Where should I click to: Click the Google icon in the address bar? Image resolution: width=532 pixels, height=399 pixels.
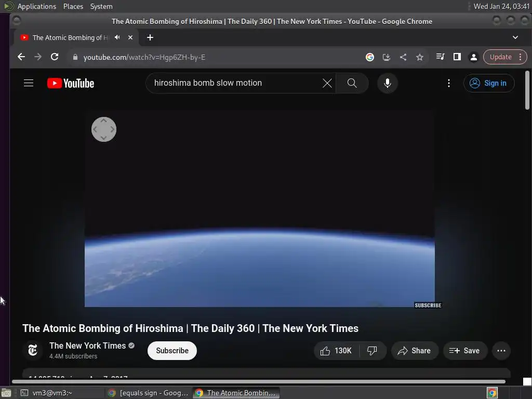pyautogui.click(x=370, y=57)
